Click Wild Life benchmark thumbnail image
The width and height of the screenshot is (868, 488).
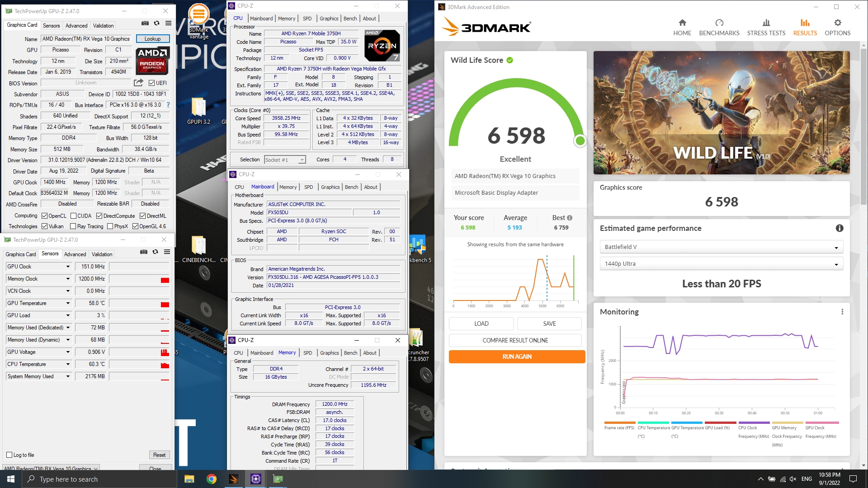721,113
